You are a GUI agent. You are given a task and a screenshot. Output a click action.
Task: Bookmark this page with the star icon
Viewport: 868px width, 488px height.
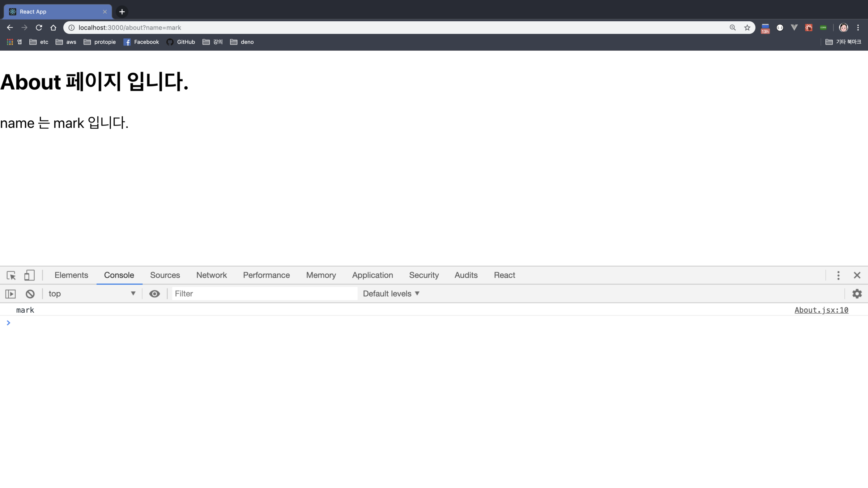coord(747,27)
